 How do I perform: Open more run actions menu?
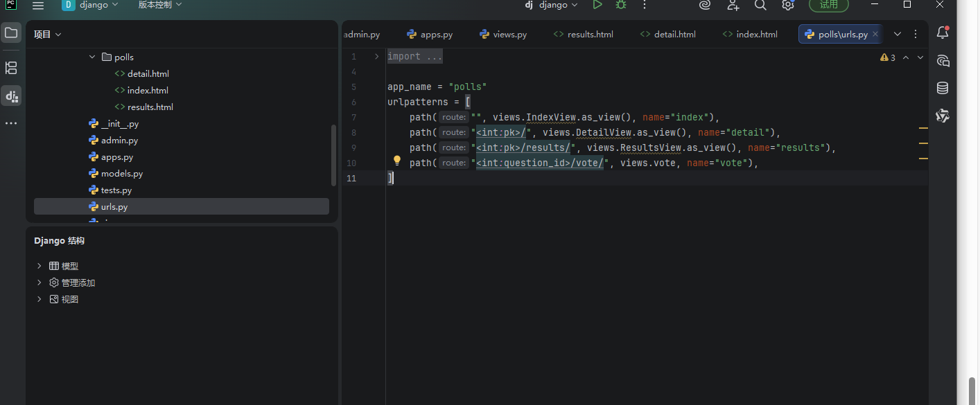pos(645,5)
